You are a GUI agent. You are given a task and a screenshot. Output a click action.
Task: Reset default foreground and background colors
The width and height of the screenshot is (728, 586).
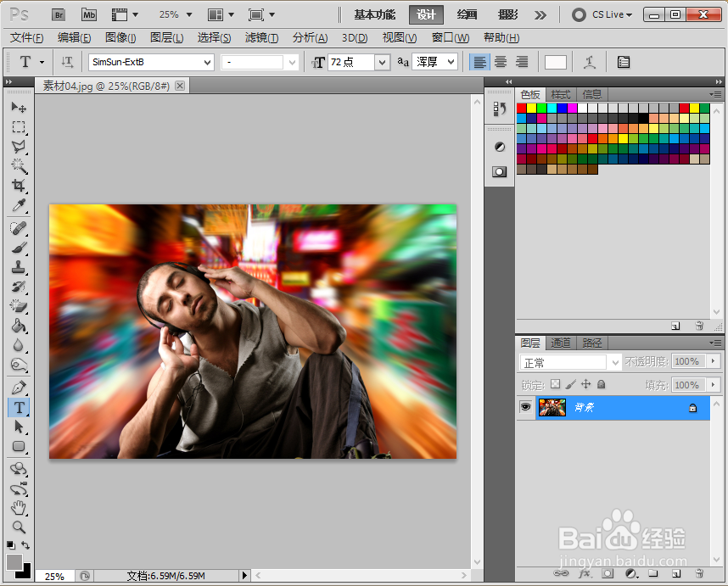coord(11,545)
